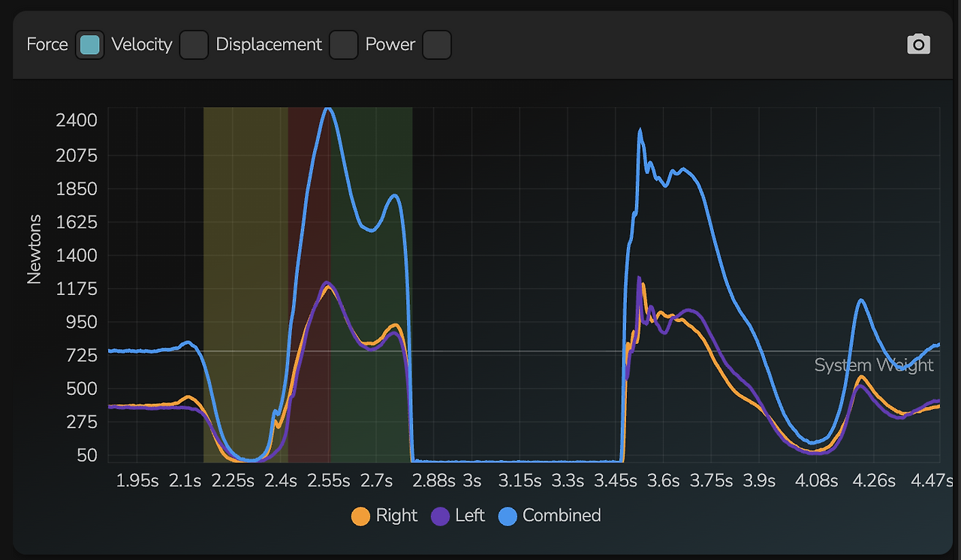The image size is (961, 560).
Task: Click the 2400 y-axis value
Action: 77,120
